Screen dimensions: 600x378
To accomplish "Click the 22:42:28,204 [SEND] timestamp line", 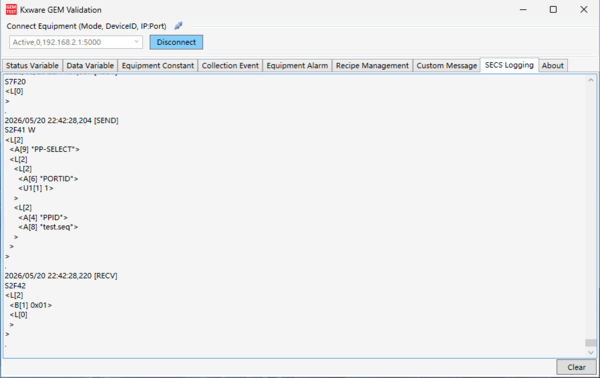I will [x=62, y=121].
